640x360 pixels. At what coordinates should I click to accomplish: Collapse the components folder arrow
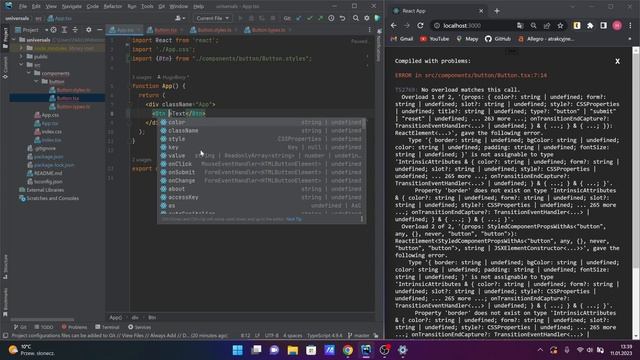click(29, 73)
